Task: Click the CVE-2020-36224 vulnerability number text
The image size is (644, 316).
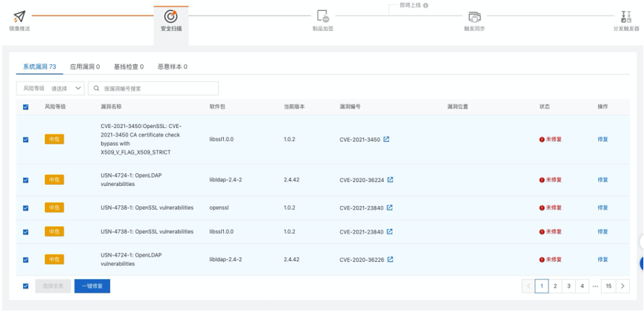Action: point(362,180)
